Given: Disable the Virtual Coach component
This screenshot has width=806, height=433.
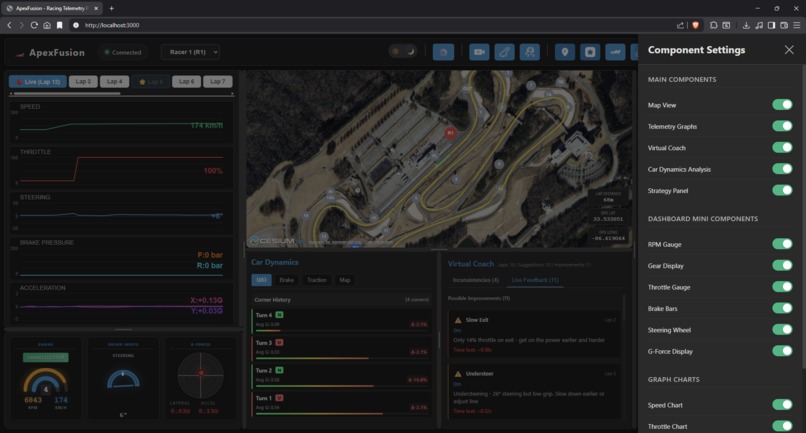Looking at the screenshot, I should point(782,148).
